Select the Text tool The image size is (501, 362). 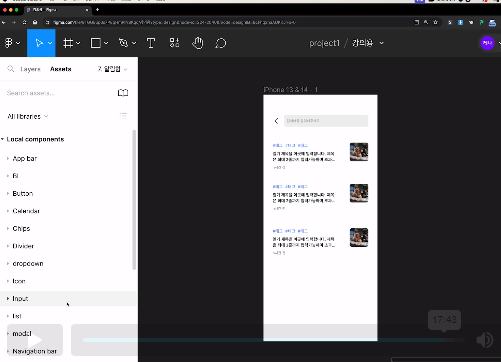[151, 43]
